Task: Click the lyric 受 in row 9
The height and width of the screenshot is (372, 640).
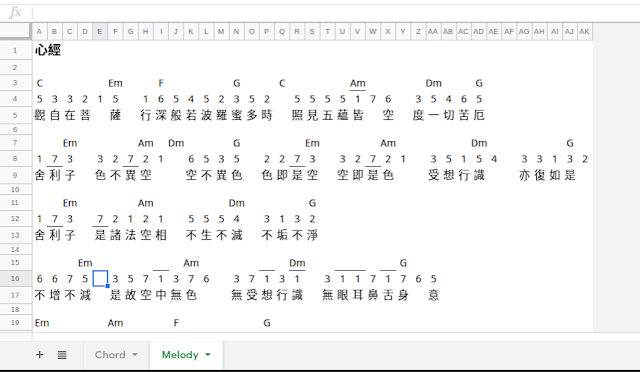Action: pos(433,175)
